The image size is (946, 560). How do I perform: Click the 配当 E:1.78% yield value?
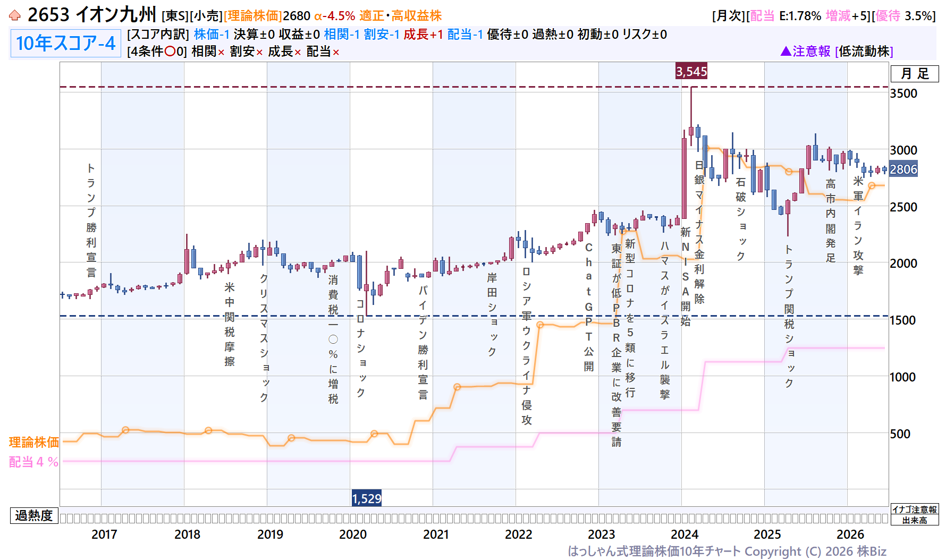pyautogui.click(x=784, y=16)
